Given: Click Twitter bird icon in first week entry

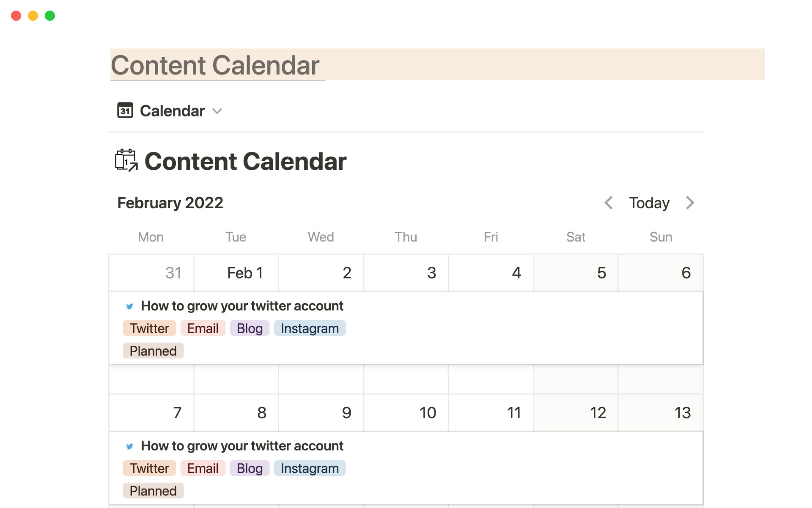Looking at the screenshot, I should (x=130, y=306).
